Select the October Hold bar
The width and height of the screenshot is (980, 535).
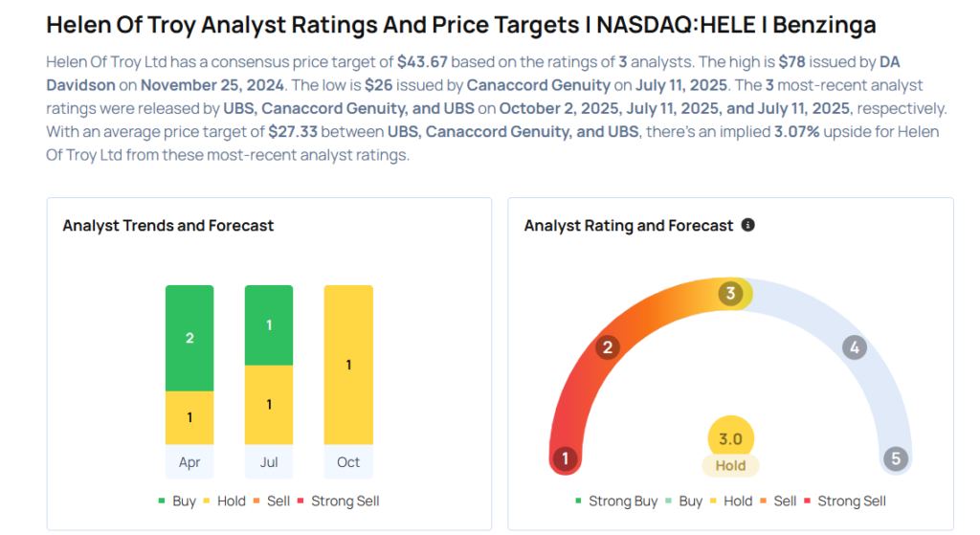pyautogui.click(x=348, y=365)
